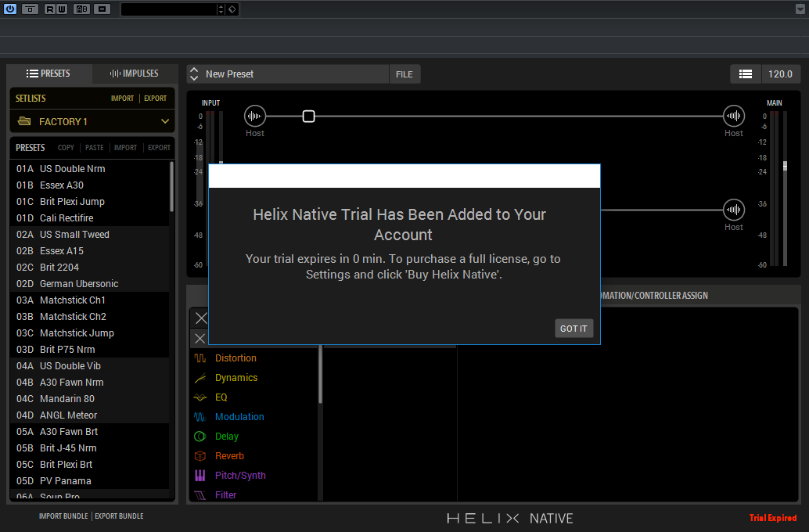
Task: Click the three-line button after A/B
Action: [x=102, y=9]
